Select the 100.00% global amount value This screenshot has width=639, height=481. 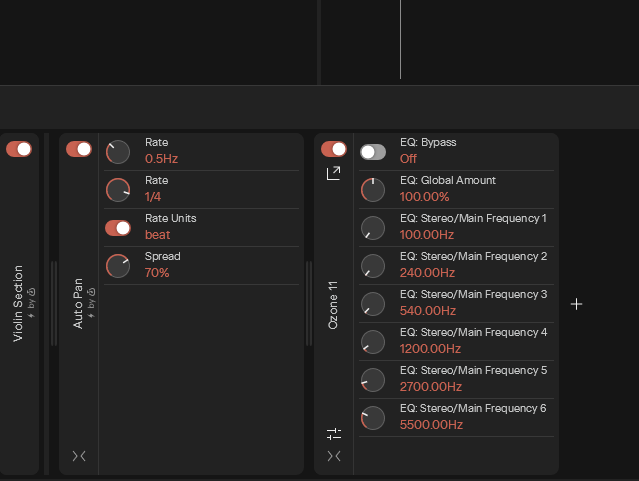coord(424,196)
